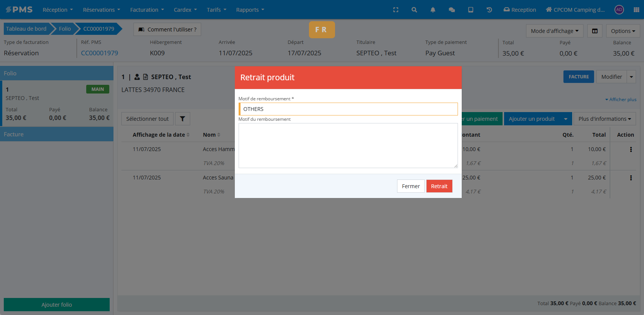Type in the Motif du remboursement textarea

[348, 145]
